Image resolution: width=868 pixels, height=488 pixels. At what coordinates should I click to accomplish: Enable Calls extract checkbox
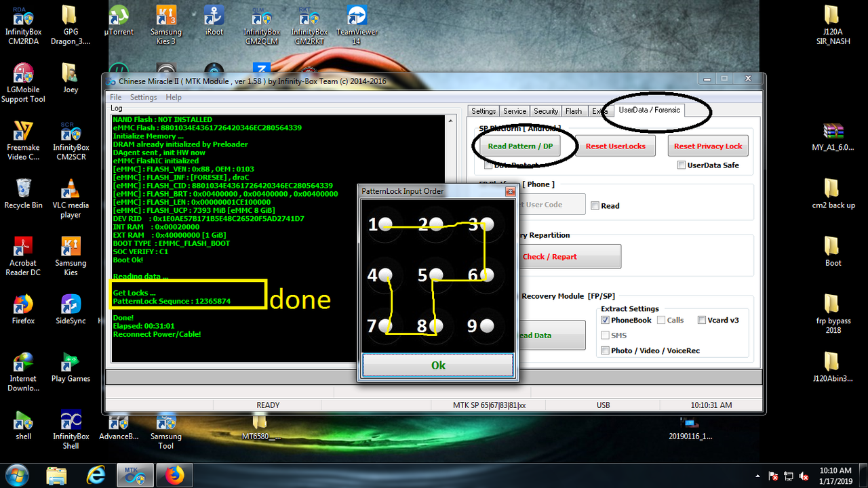[x=661, y=320]
